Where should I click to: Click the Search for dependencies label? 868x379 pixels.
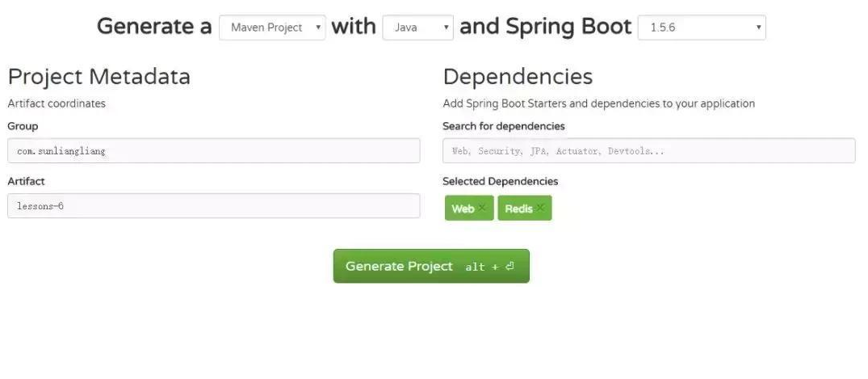(504, 126)
